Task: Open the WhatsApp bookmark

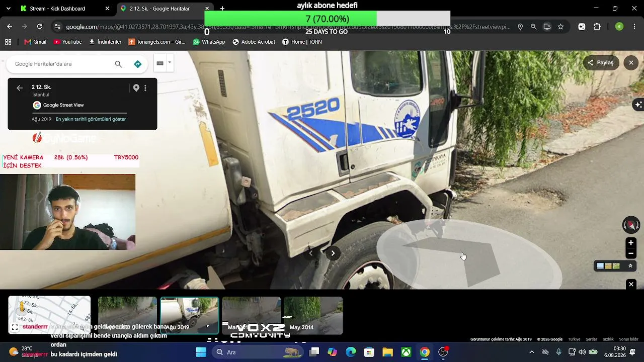Action: 209,42
